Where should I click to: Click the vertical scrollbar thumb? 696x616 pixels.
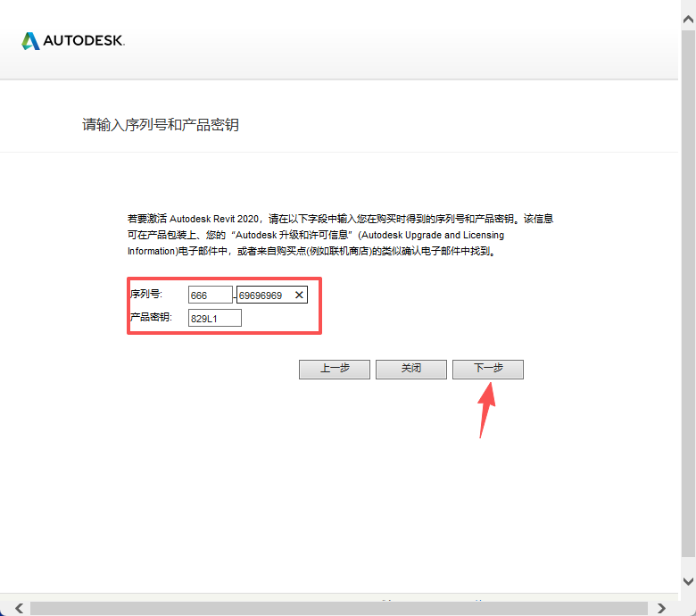pos(688,293)
